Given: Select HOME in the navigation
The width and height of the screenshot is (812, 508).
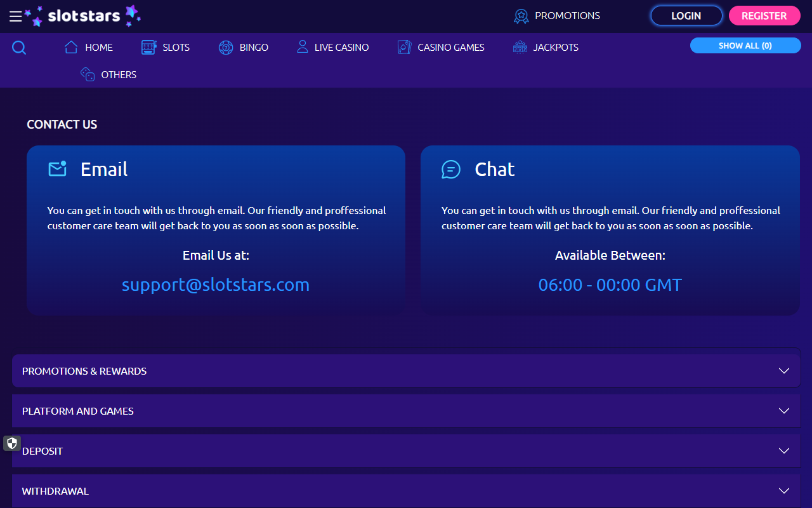Looking at the screenshot, I should pyautogui.click(x=88, y=47).
